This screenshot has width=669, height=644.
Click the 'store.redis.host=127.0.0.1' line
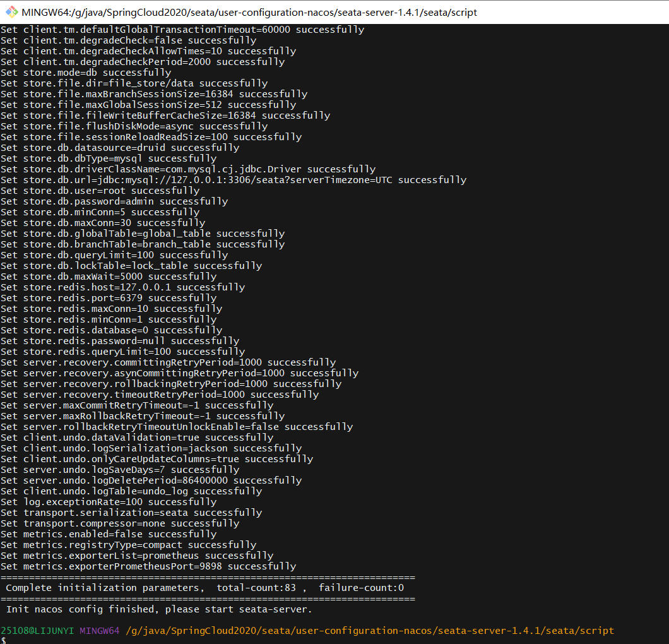tap(122, 287)
